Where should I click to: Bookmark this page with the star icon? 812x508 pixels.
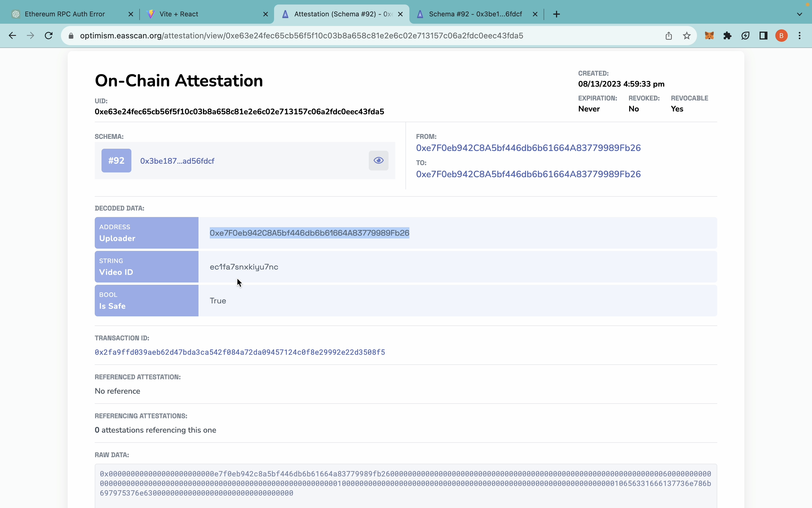click(687, 36)
